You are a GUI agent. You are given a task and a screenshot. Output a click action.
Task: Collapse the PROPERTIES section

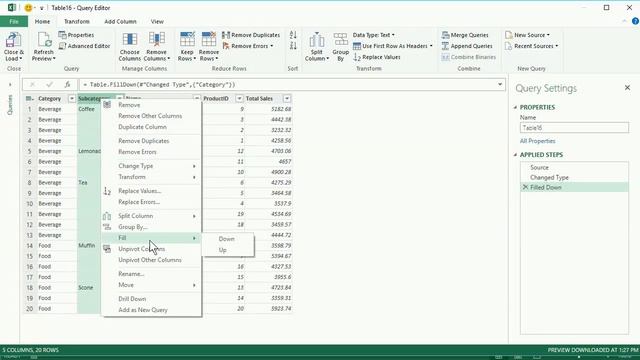pos(515,107)
